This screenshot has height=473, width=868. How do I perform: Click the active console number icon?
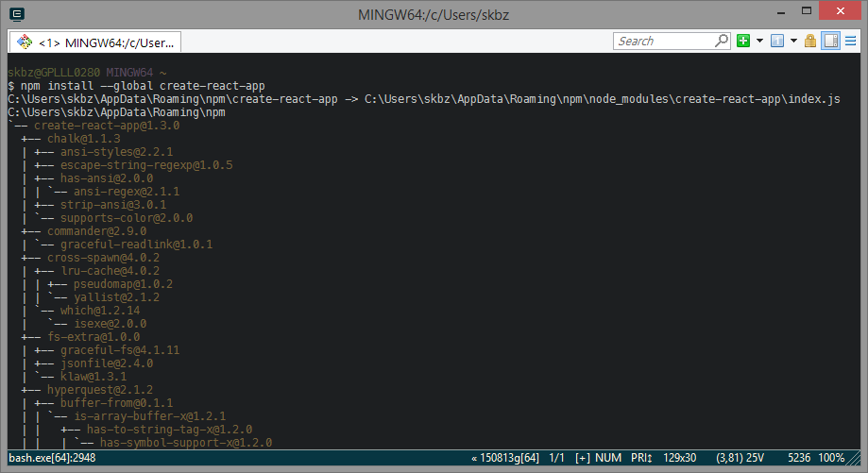(777, 41)
